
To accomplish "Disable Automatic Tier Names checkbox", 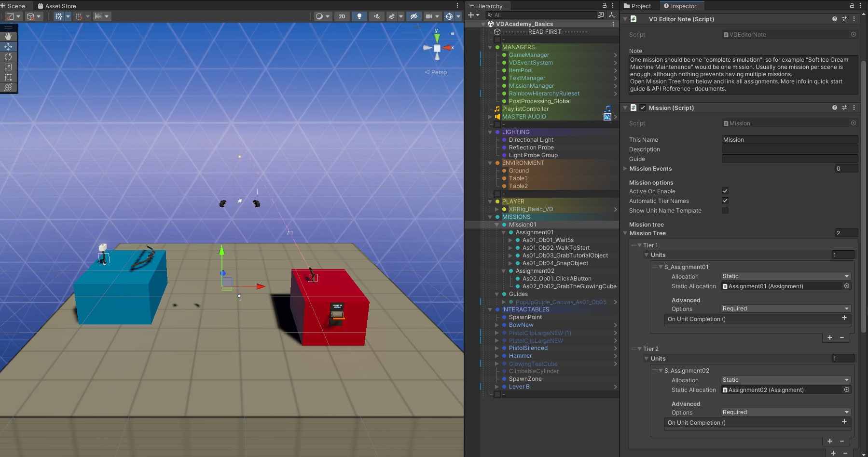I will pos(725,201).
